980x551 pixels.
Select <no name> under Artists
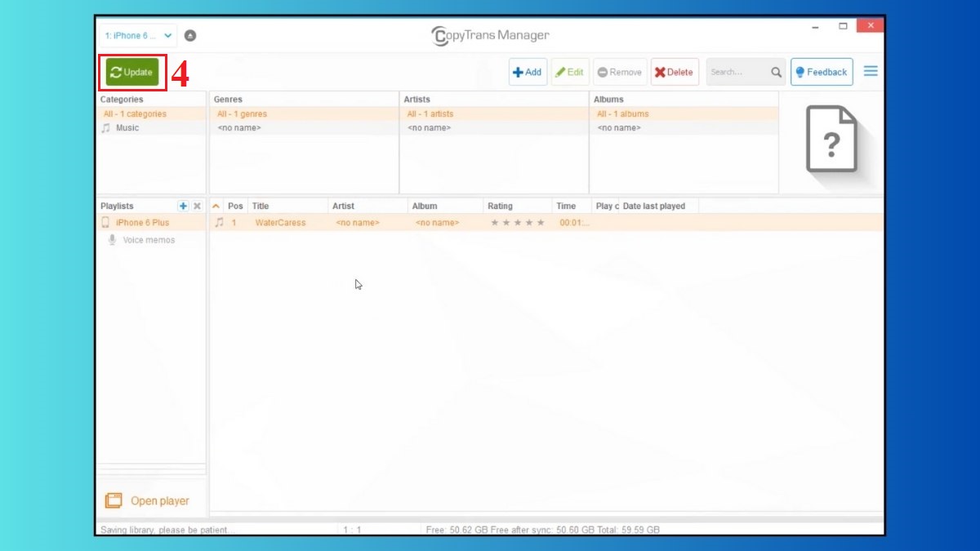(x=493, y=128)
